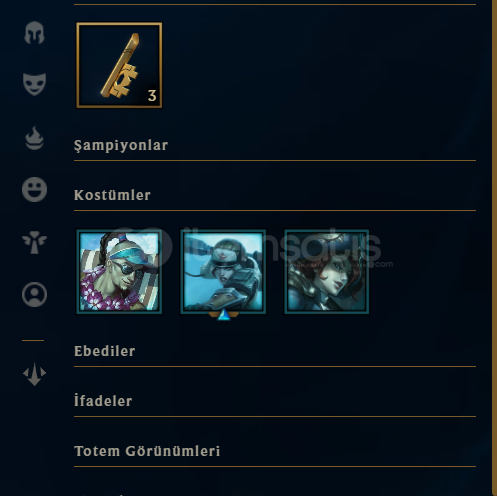Click the summoner icons profile circle
497x496 pixels.
[34, 295]
